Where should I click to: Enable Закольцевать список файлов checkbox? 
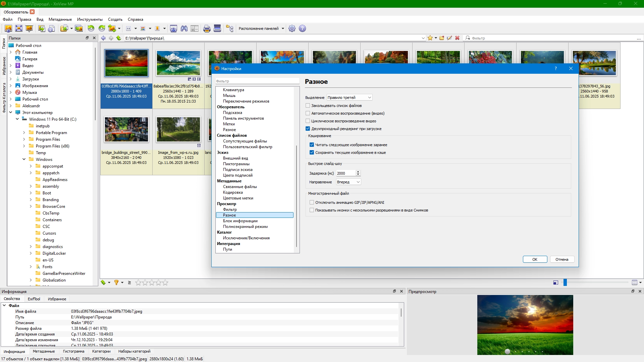pos(308,106)
